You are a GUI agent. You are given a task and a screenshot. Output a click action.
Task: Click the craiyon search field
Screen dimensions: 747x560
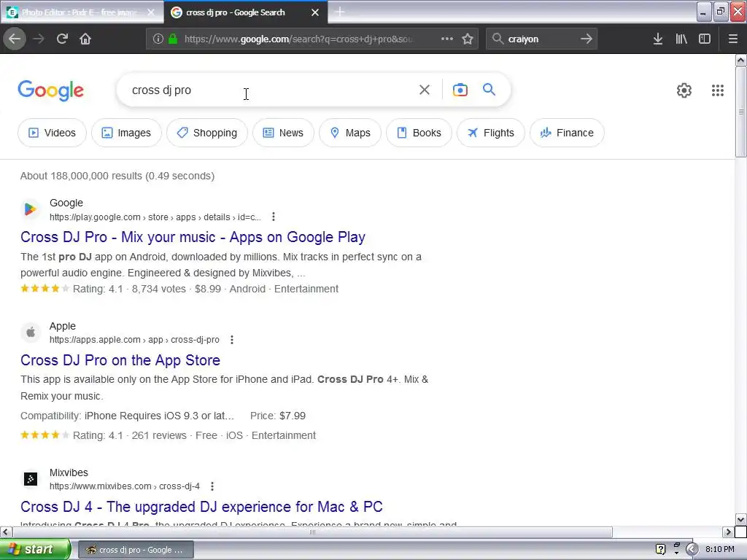pyautogui.click(x=541, y=39)
